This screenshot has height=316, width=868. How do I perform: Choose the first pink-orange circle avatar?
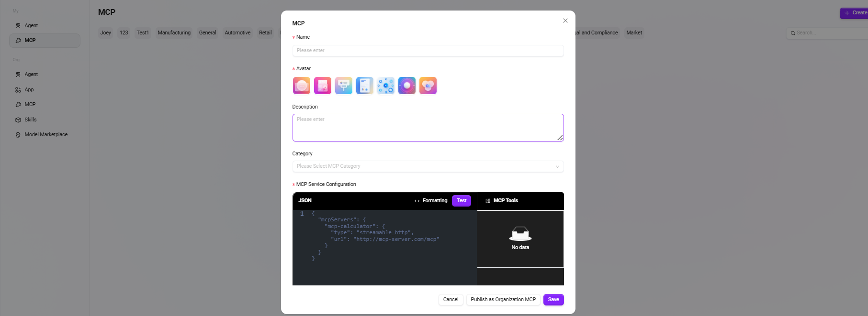(x=302, y=86)
